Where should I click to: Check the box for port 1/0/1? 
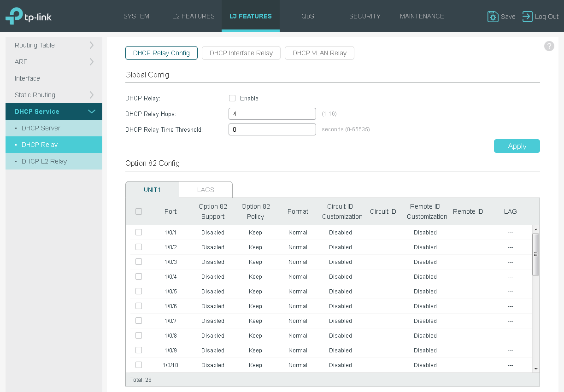pos(139,232)
